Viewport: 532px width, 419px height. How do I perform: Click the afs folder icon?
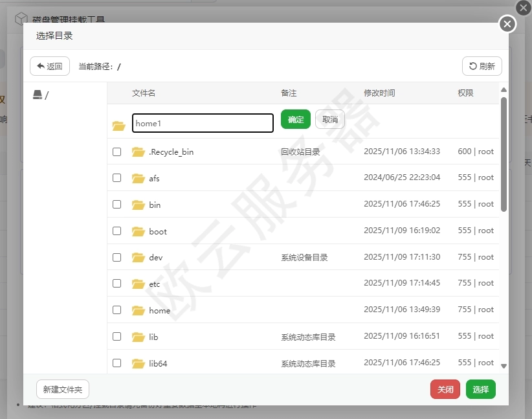[138, 178]
